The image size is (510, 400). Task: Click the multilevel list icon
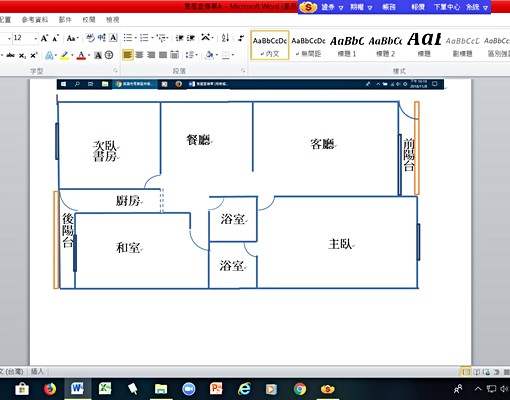161,38
